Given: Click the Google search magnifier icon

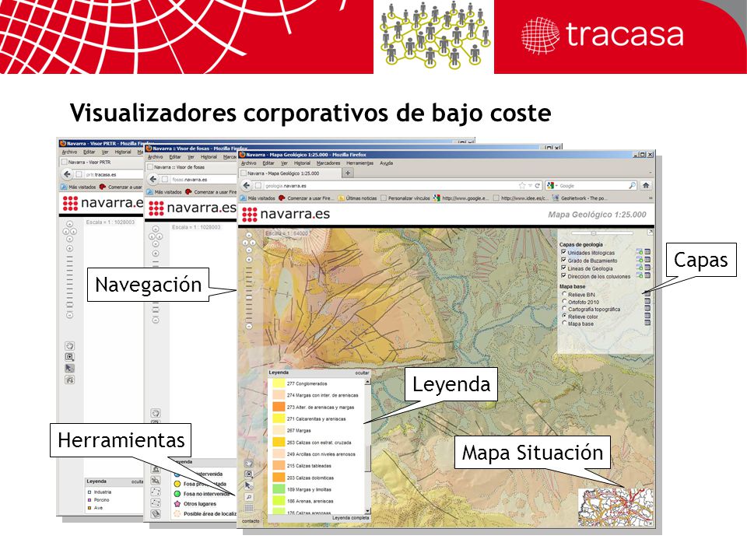Looking at the screenshot, I should (x=632, y=185).
